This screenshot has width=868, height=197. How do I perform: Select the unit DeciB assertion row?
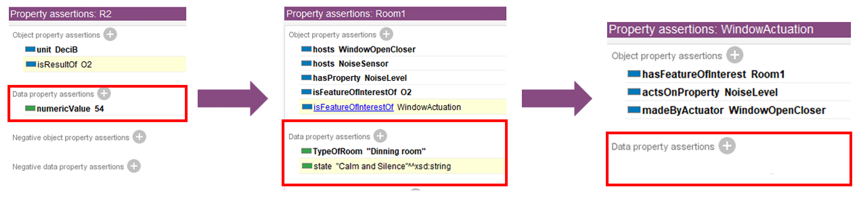[x=57, y=50]
